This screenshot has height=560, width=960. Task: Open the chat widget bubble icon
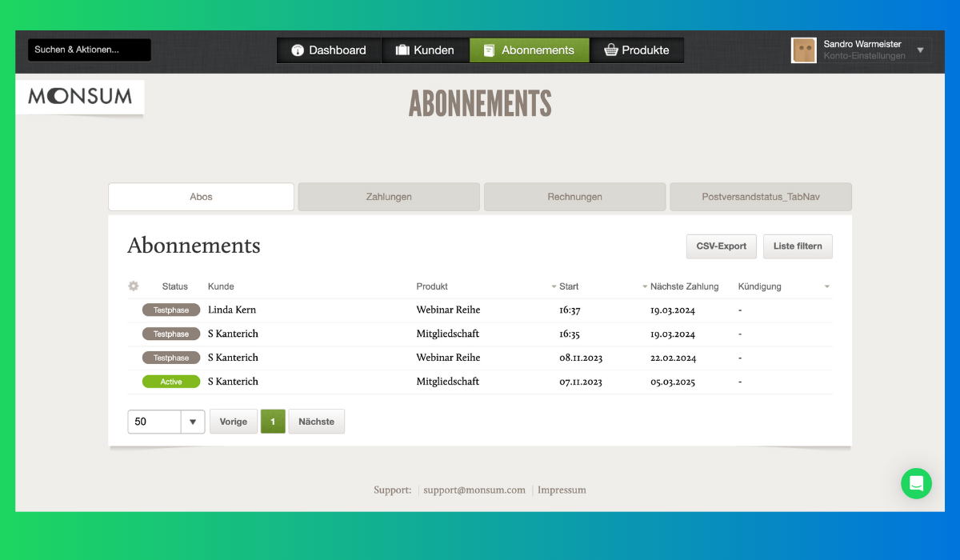pyautogui.click(x=916, y=483)
